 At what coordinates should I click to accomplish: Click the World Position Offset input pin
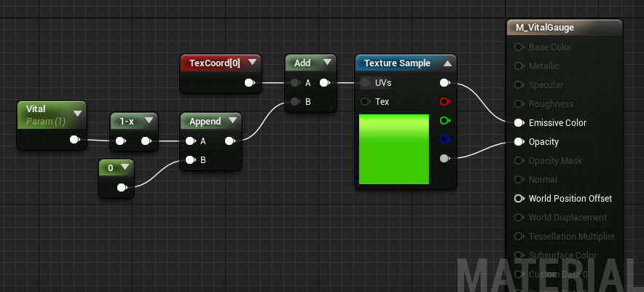click(519, 198)
